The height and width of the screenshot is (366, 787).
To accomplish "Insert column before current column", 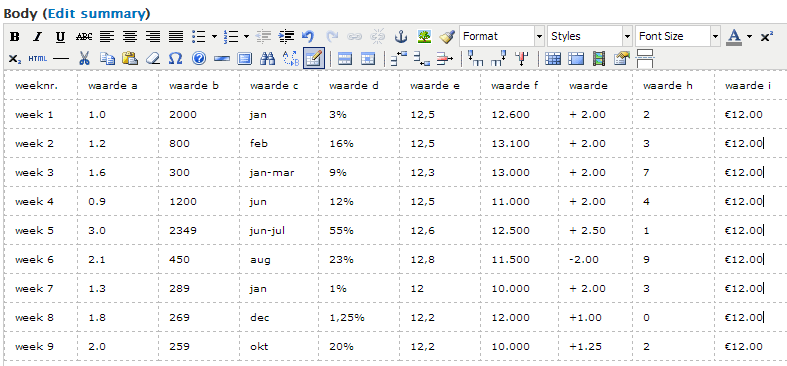I will pyautogui.click(x=475, y=59).
